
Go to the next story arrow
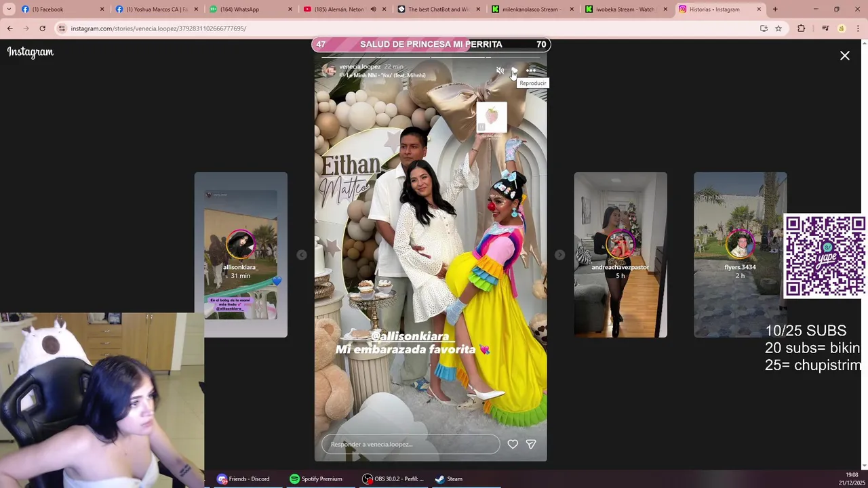[x=559, y=255]
